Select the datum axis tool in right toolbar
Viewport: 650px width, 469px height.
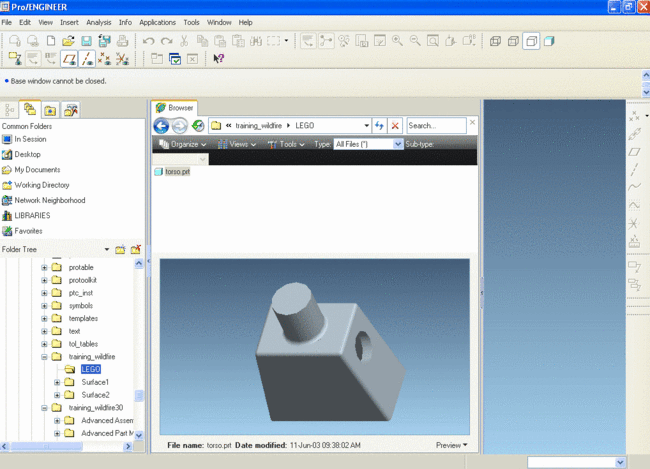pyautogui.click(x=634, y=169)
